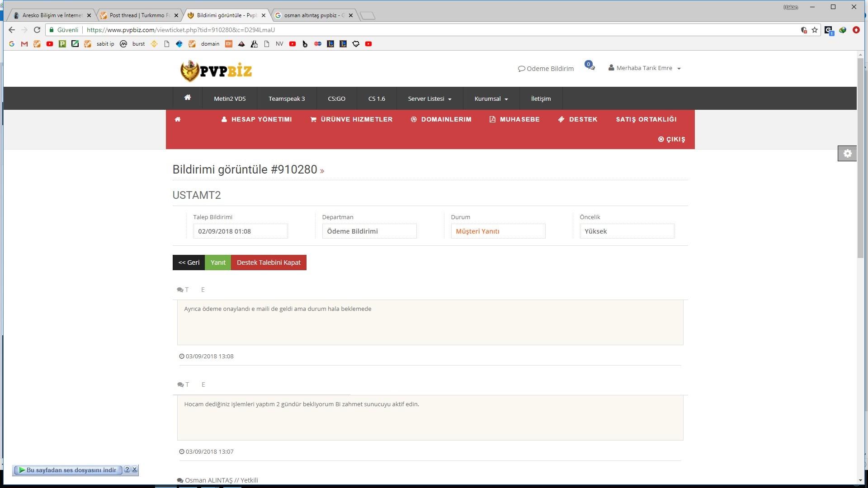Image resolution: width=868 pixels, height=488 pixels.
Task: Open the İletişim menu item
Action: click(541, 99)
